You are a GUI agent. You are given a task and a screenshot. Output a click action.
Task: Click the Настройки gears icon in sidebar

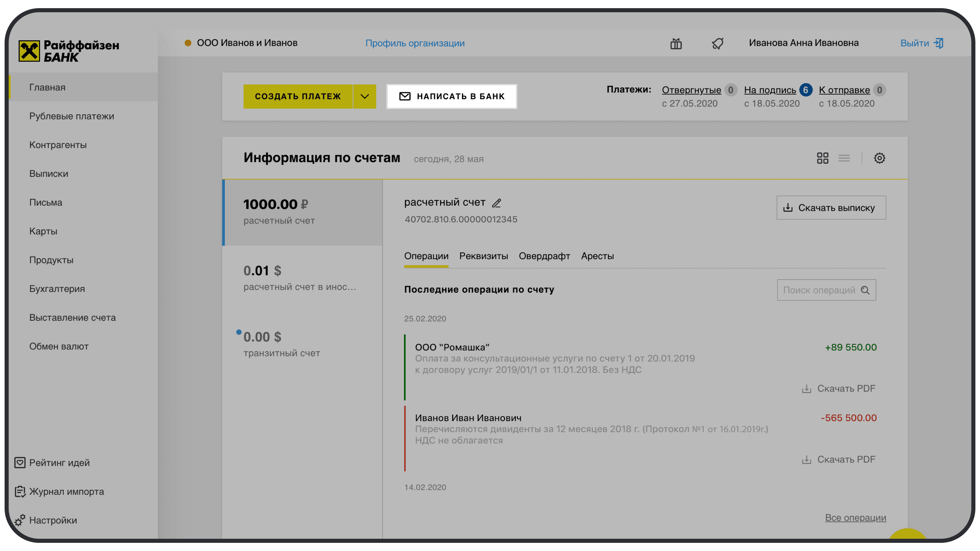20,520
